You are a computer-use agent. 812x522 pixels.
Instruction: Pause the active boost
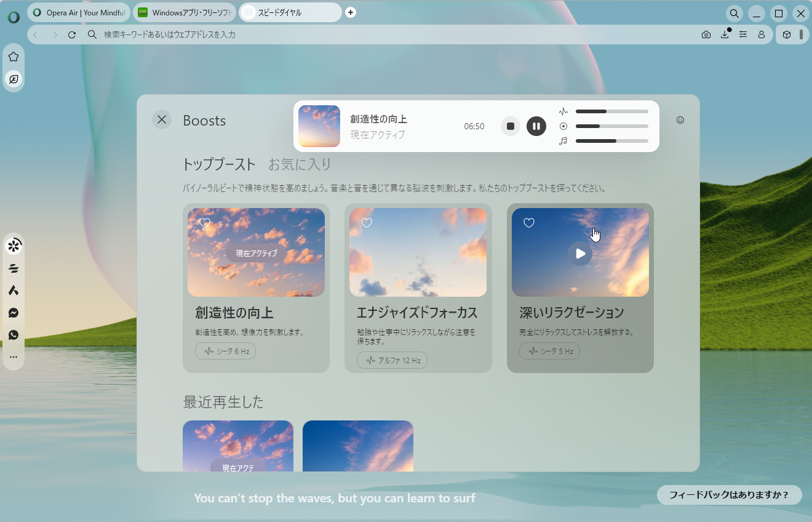[x=536, y=126]
